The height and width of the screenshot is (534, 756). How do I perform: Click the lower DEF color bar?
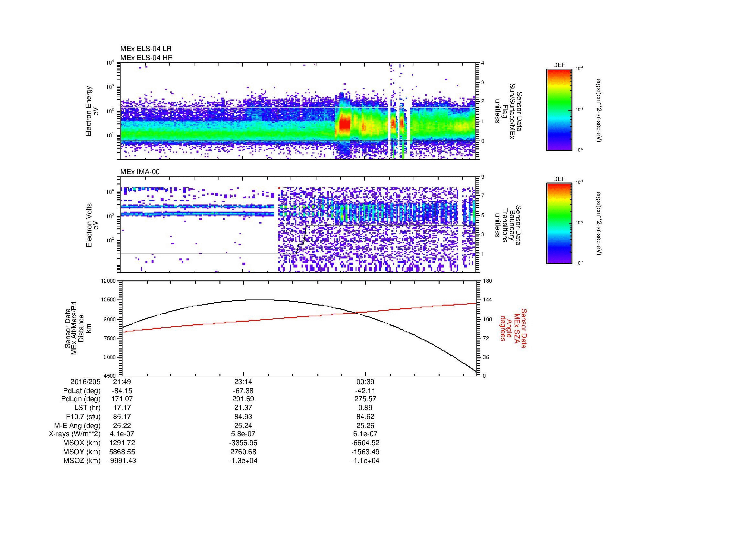(x=559, y=224)
